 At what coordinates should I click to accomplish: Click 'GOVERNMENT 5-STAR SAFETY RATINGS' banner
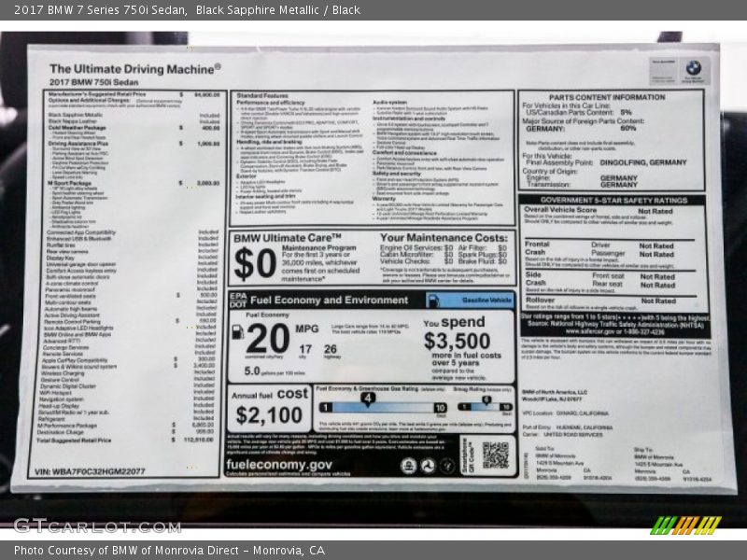point(613,200)
